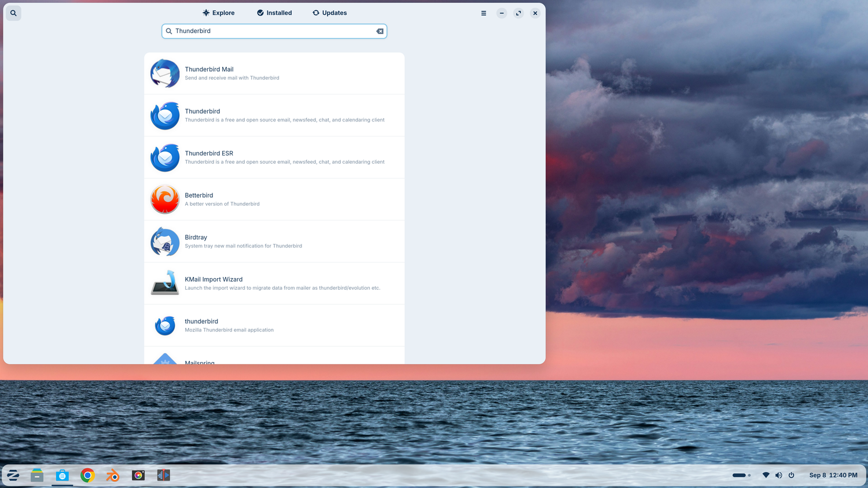Image resolution: width=868 pixels, height=488 pixels.
Task: Clear the Thunderbird search text
Action: pyautogui.click(x=380, y=31)
